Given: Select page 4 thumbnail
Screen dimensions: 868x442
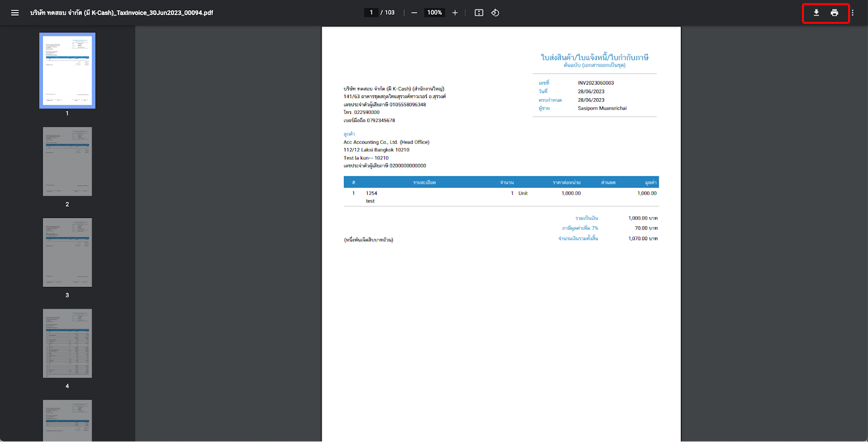Looking at the screenshot, I should click(x=67, y=343).
